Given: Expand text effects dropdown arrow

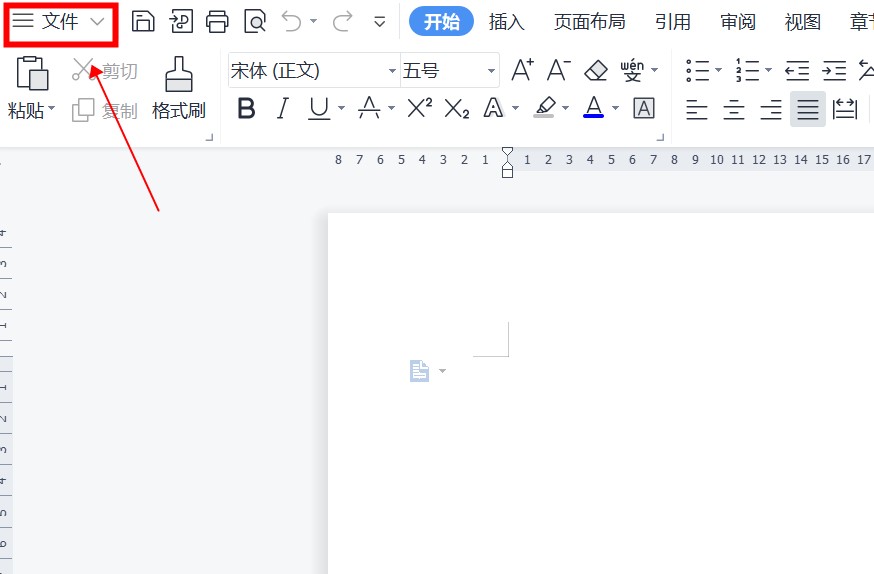Looking at the screenshot, I should pos(515,108).
